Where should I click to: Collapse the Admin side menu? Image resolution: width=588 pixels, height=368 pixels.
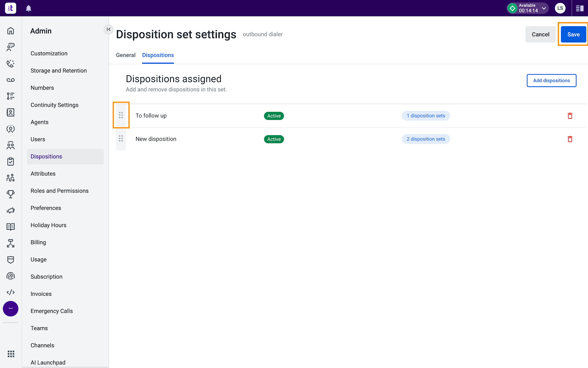(109, 29)
